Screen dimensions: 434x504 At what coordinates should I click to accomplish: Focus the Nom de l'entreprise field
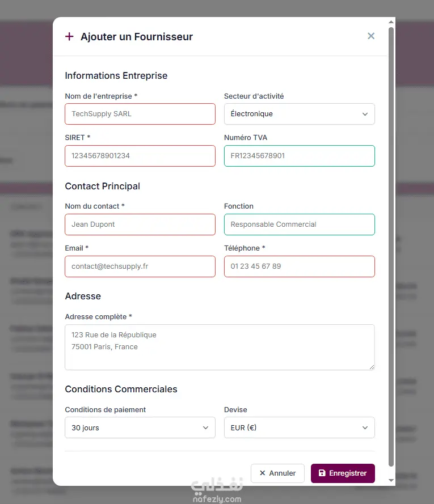(x=140, y=114)
